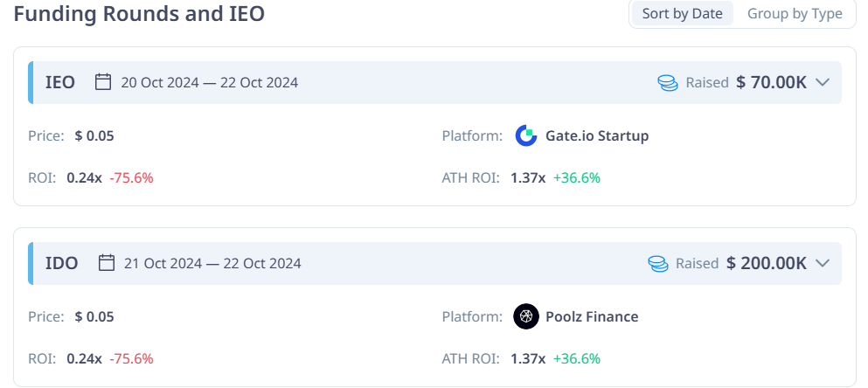Screen dimensions: 868x388
Task: Open the Poolz Finance platform link
Action: 592,316
